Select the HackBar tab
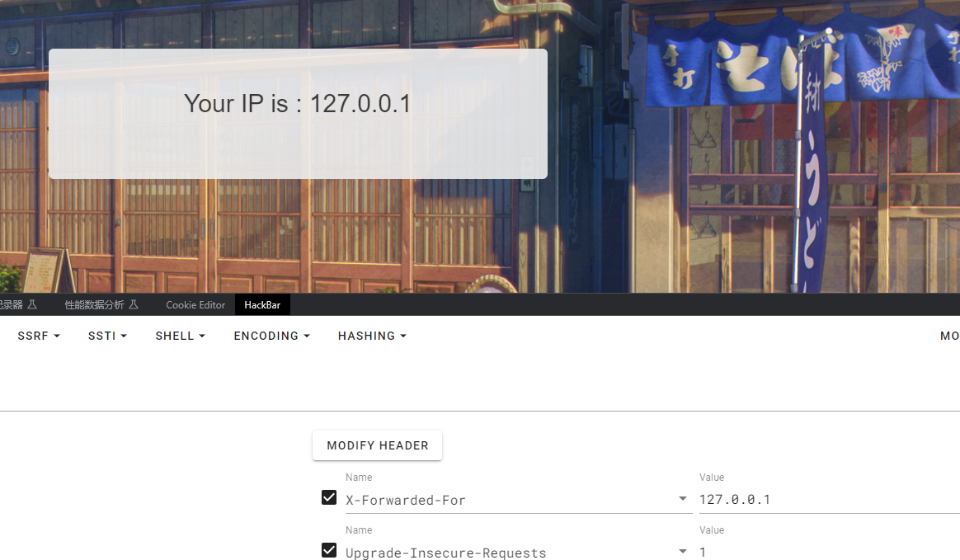This screenshot has width=960, height=560. (x=262, y=305)
